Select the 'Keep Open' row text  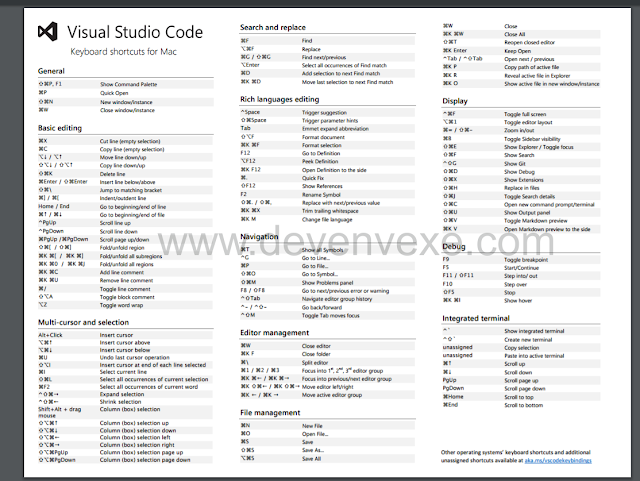pos(518,51)
